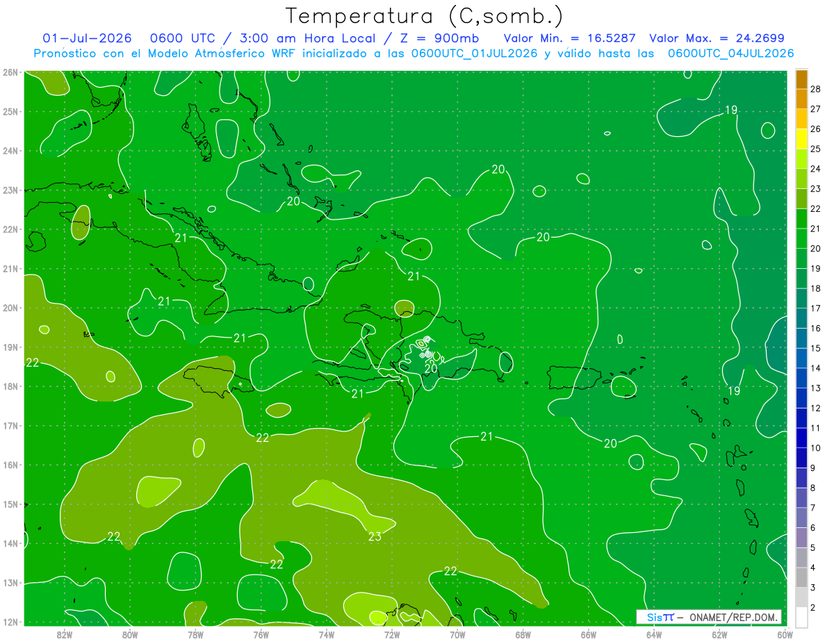This screenshot has width=834, height=644.
Task: Click the "68W" longitude axis label
Action: [x=523, y=634]
